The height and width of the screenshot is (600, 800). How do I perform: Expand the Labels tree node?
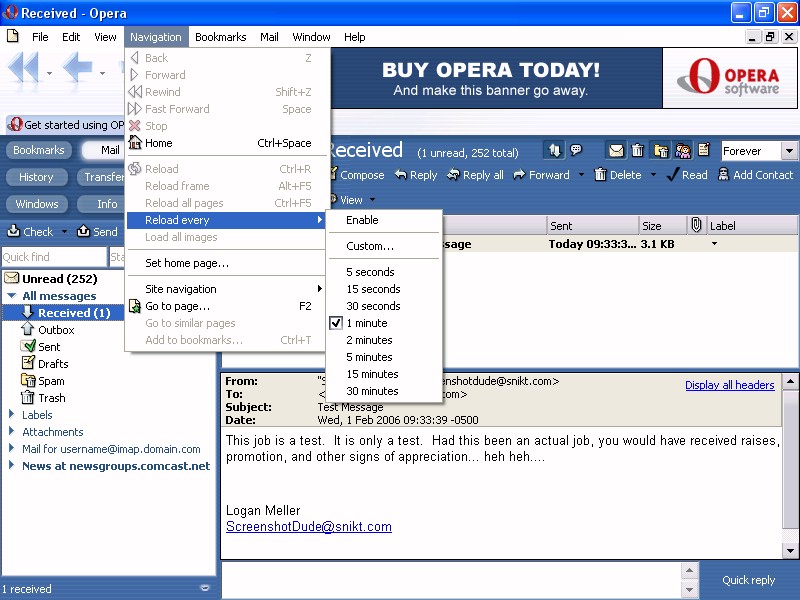coord(11,414)
